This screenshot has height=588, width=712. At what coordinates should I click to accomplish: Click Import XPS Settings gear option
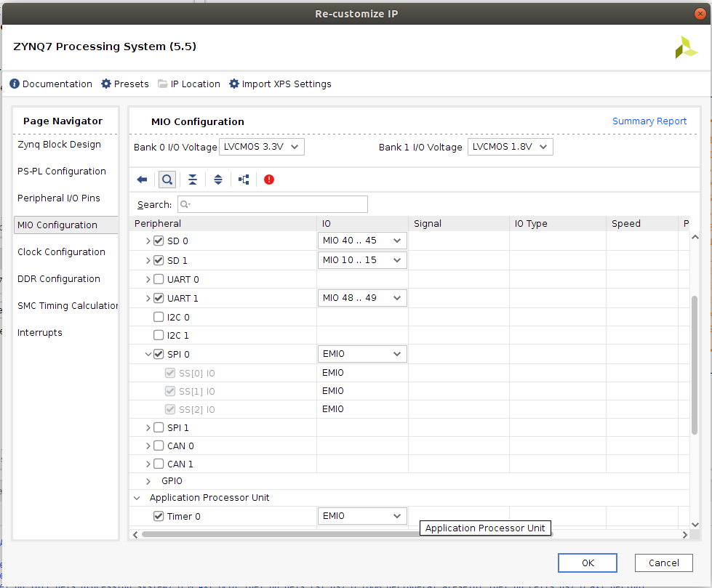280,84
